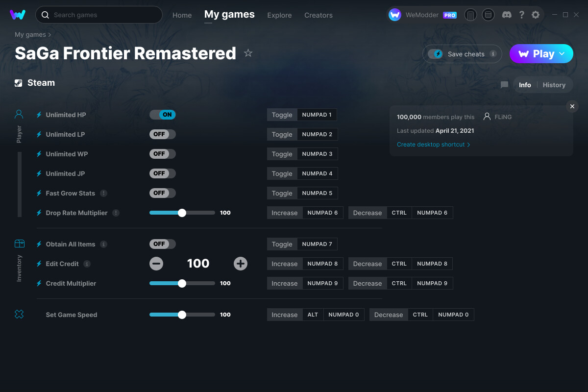The width and height of the screenshot is (588, 392).
Task: Click Decrease button for Credit Multiplier
Action: point(367,283)
